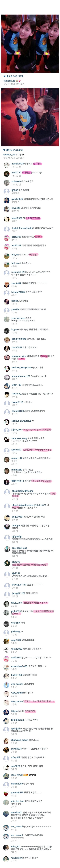60x868 pixels.
Task: Open the username link namdk0428
Action: pos(17,163)
